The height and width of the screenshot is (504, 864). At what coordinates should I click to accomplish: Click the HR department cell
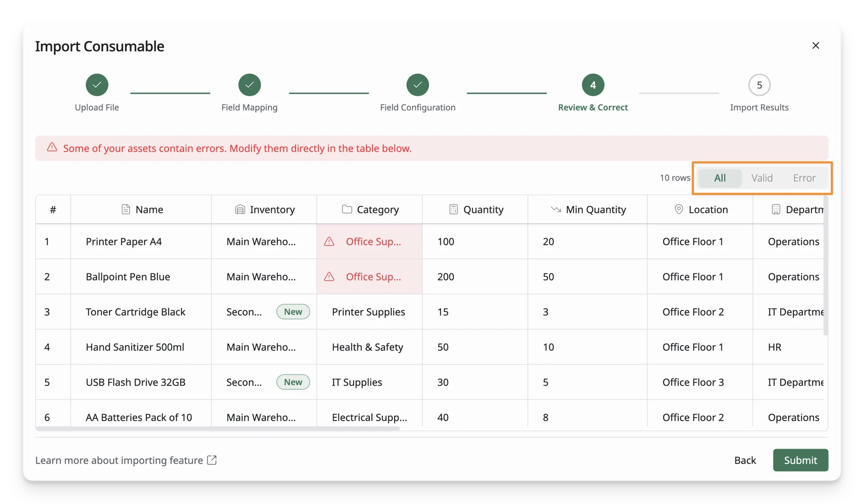point(788,346)
